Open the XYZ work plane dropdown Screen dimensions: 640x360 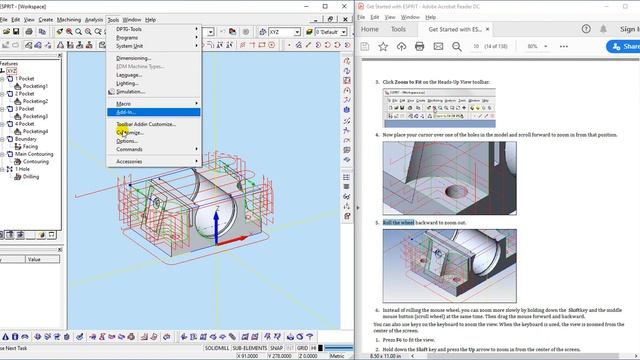[297, 32]
